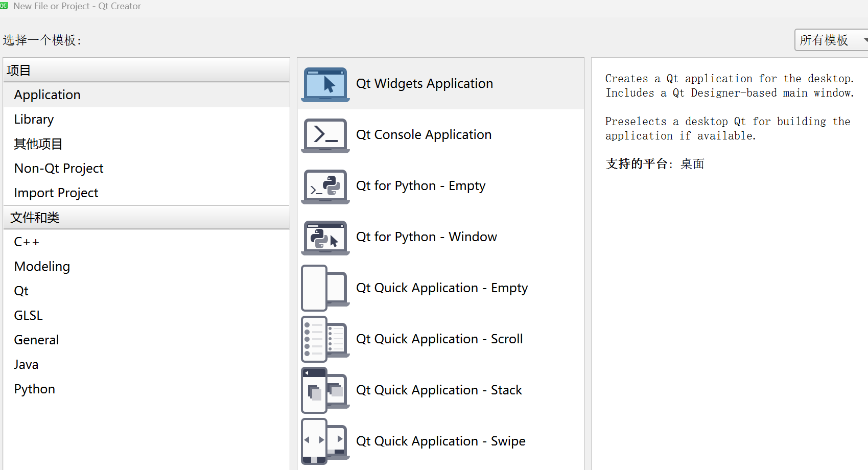Select the C++ files and classes category
868x470 pixels.
point(146,242)
